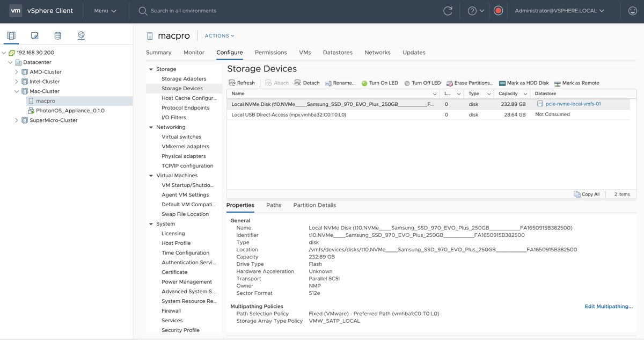Refresh the Storage Devices list
This screenshot has width=644, height=340.
[241, 83]
